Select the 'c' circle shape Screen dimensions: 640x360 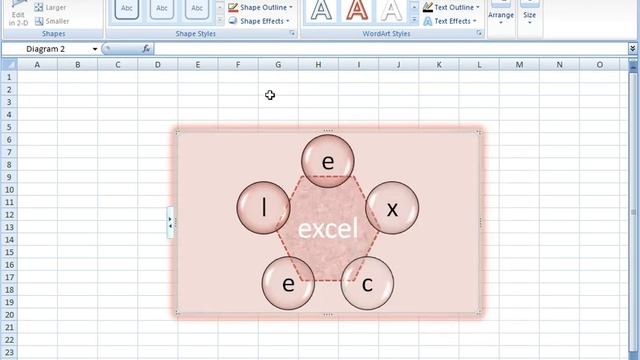tap(367, 283)
